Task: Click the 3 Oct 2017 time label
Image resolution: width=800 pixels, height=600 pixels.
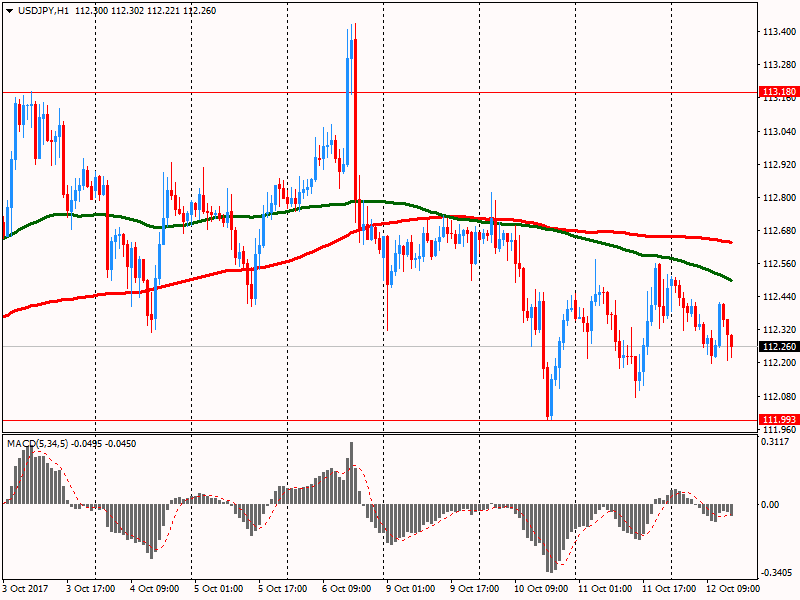Action: coord(26,588)
